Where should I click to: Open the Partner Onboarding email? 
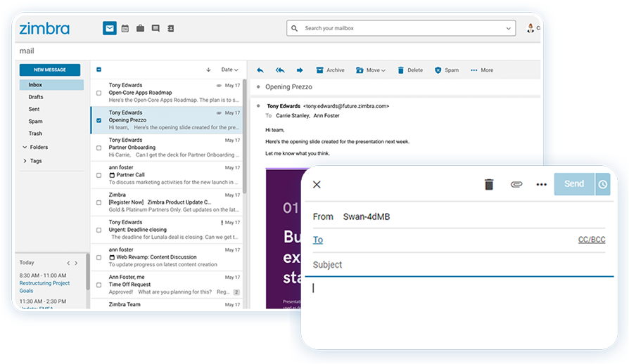pyautogui.click(x=167, y=148)
